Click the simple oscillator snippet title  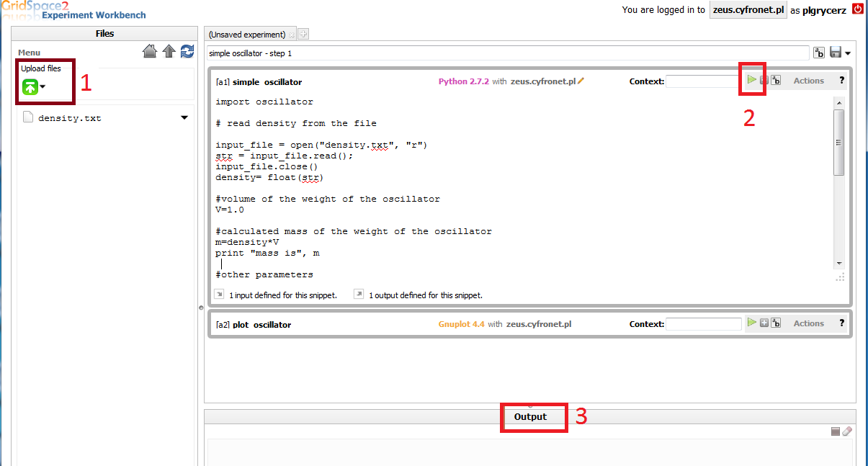point(267,82)
